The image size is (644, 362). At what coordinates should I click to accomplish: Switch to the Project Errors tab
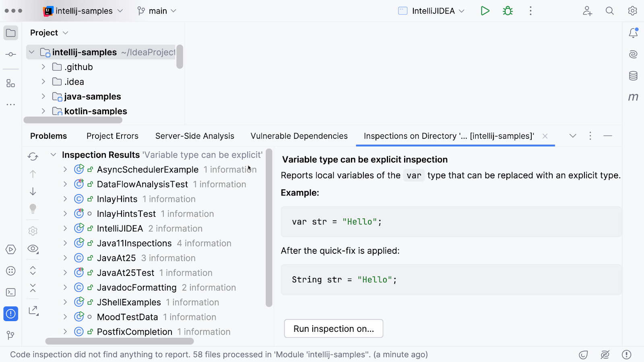(x=112, y=136)
